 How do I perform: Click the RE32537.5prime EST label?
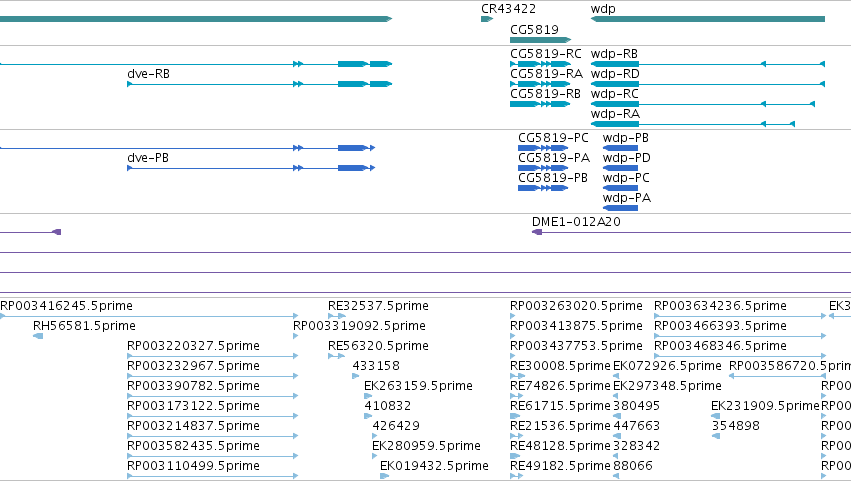[378, 306]
